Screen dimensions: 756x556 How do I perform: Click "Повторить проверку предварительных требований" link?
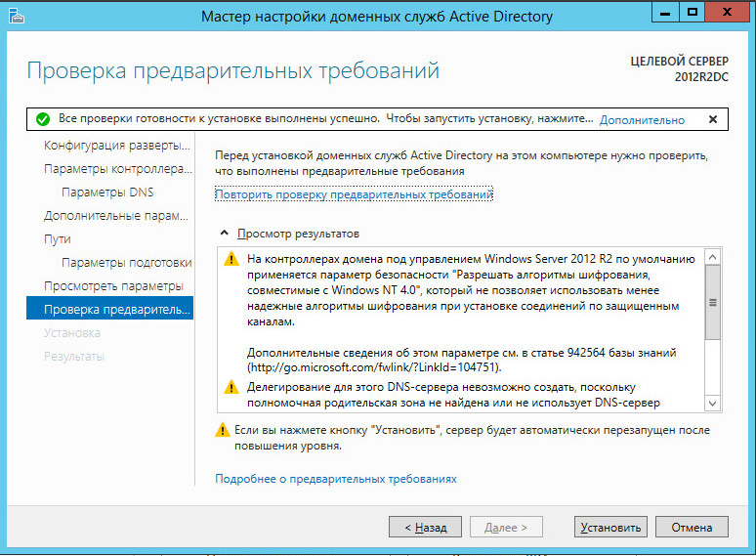(x=354, y=194)
